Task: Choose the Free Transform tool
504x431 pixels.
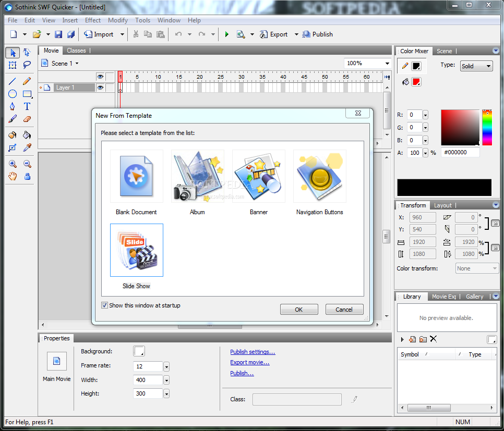Action: (x=13, y=65)
